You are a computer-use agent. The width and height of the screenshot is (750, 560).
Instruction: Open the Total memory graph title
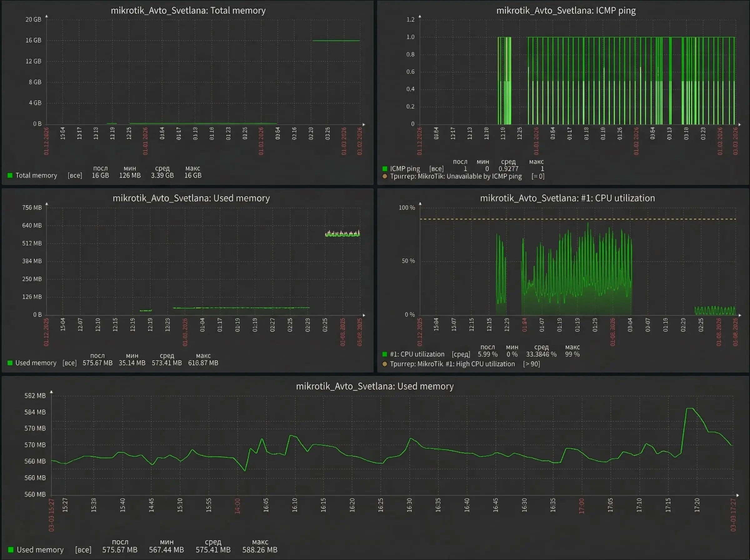(x=188, y=11)
